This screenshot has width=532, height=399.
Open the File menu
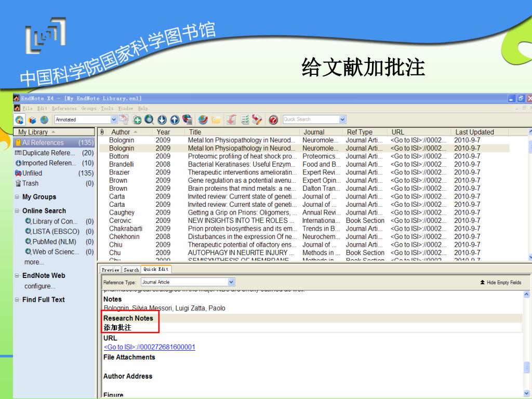(x=28, y=108)
